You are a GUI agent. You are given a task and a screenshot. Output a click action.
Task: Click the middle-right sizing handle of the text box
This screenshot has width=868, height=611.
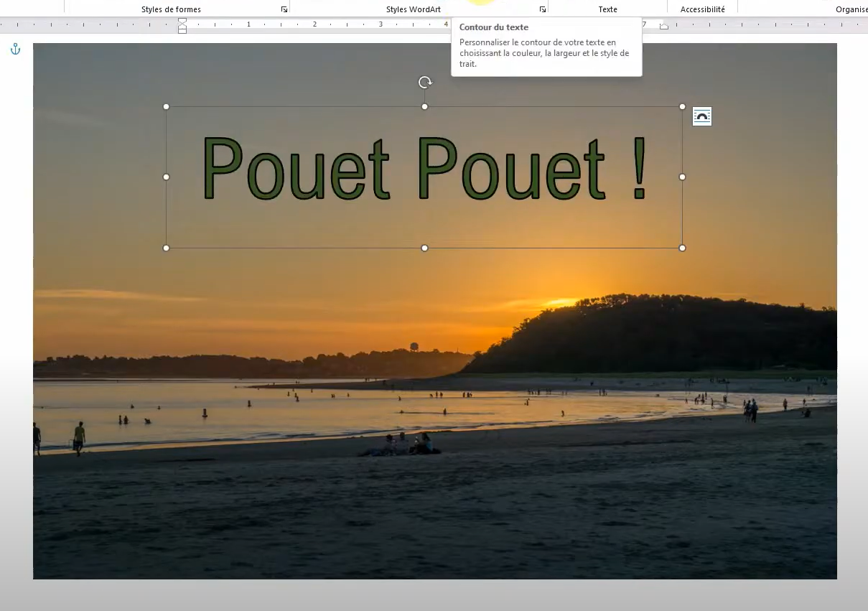pyautogui.click(x=683, y=177)
